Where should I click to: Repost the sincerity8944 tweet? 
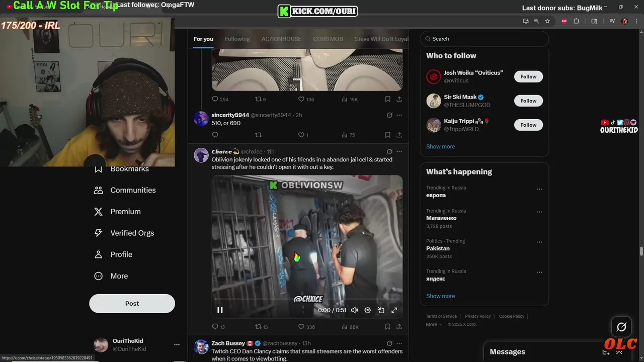258,135
